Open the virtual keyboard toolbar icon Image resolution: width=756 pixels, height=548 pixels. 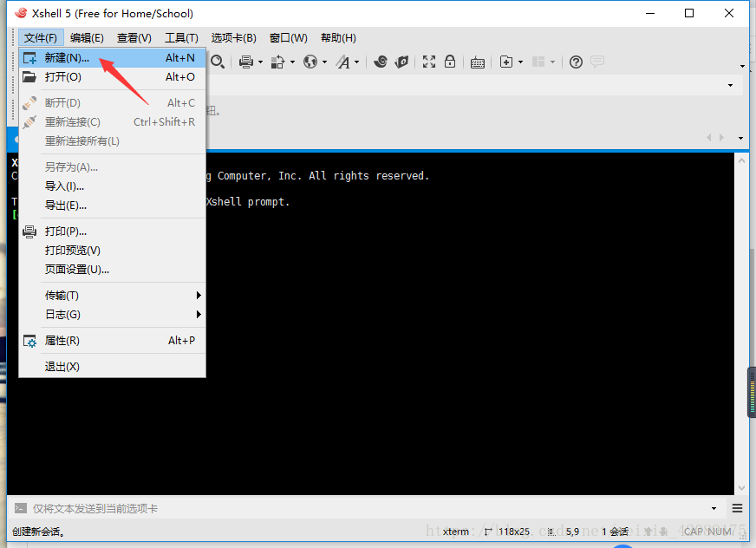(x=478, y=62)
